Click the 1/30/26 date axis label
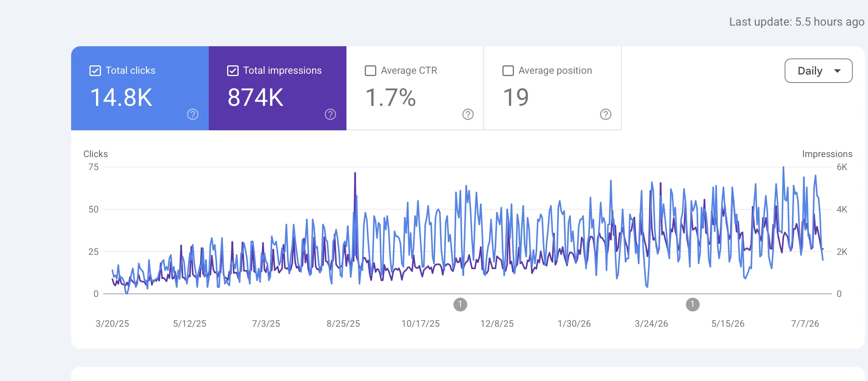Image resolution: width=868 pixels, height=381 pixels. (x=574, y=324)
